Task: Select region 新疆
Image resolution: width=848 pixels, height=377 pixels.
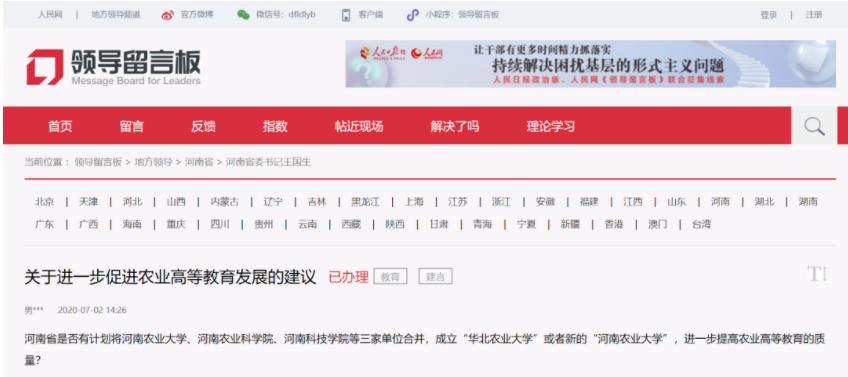Action: (x=570, y=224)
